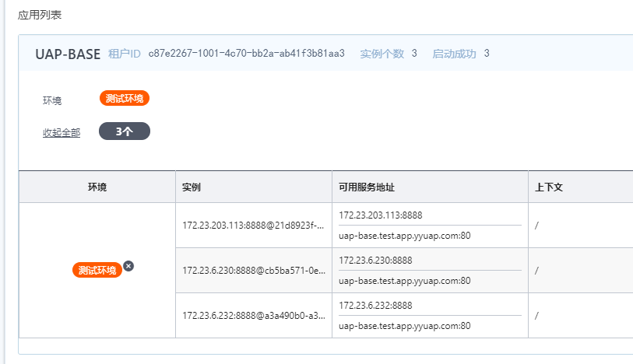Open instance 172.23.6.230:8888@cb5ba571-0e...

[254, 271]
